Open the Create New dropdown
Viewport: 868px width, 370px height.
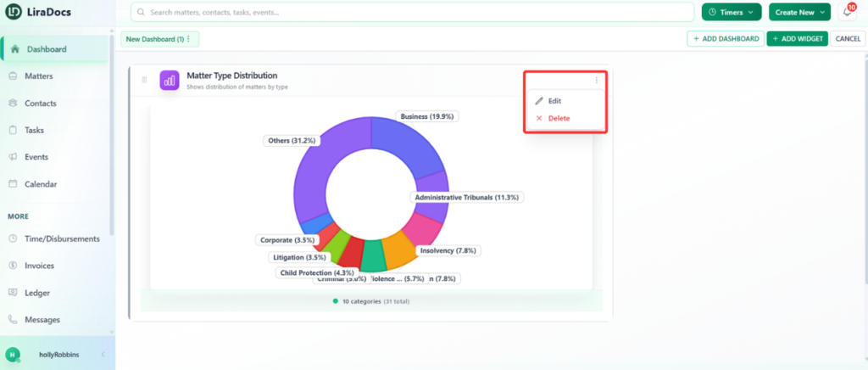[x=800, y=12]
